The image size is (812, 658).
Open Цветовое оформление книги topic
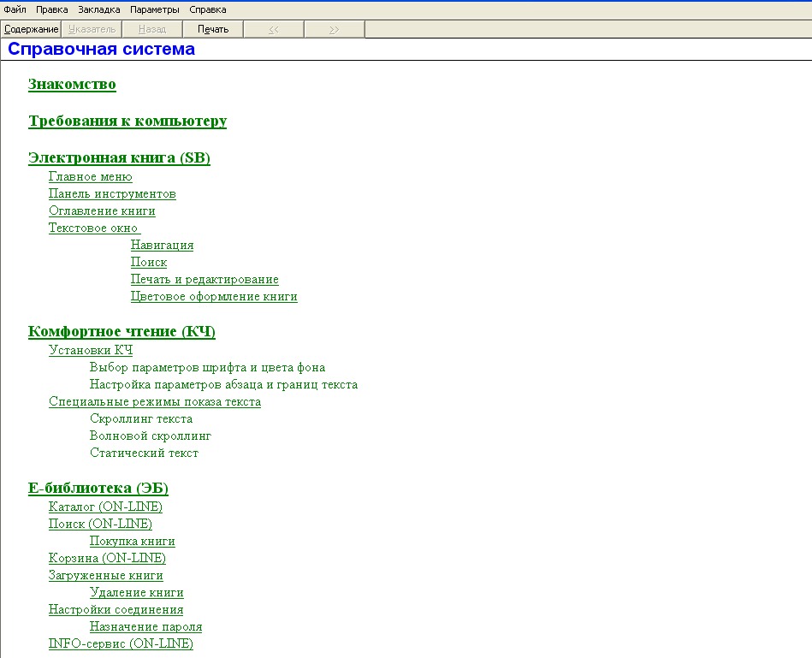[214, 297]
